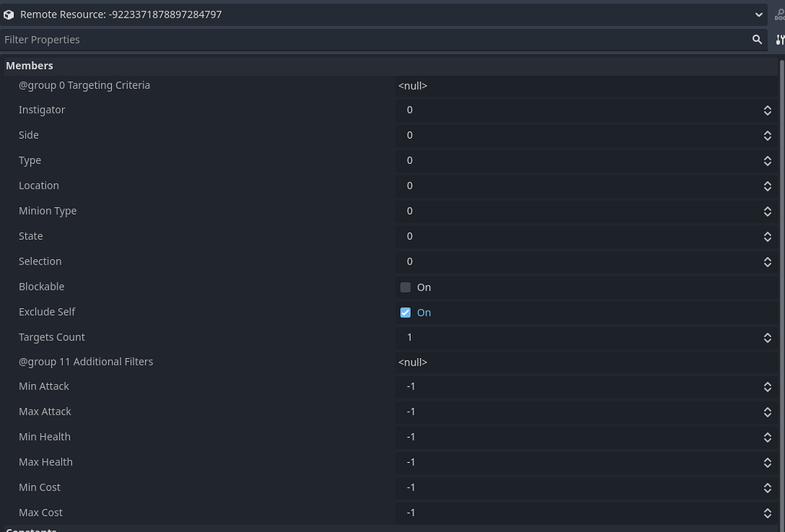Click the Min Health stepper arrows
Image resolution: width=785 pixels, height=532 pixels.
(x=767, y=437)
